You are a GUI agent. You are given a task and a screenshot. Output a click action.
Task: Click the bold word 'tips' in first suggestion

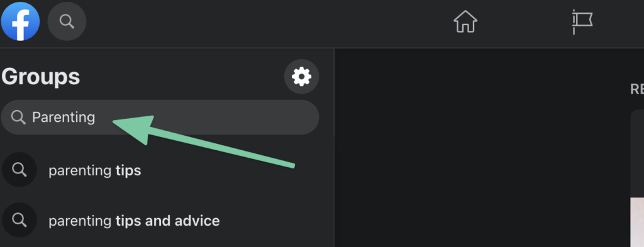[x=128, y=171]
